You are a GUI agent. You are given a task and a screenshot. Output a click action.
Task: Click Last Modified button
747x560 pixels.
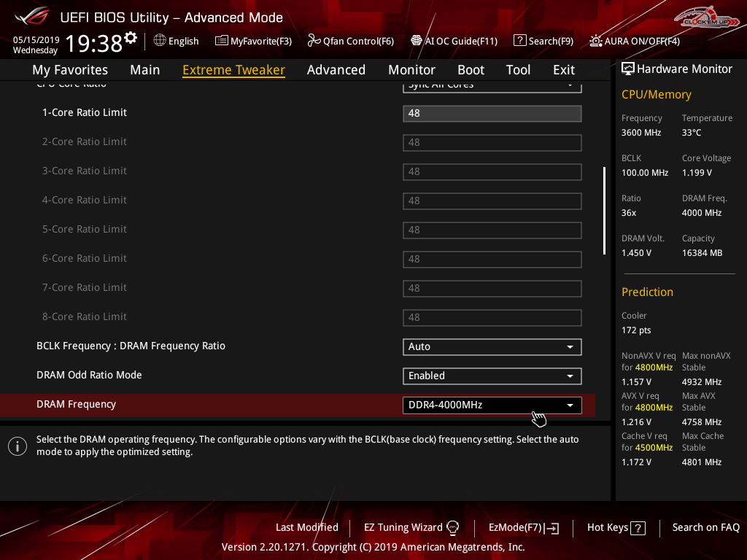pyautogui.click(x=306, y=527)
